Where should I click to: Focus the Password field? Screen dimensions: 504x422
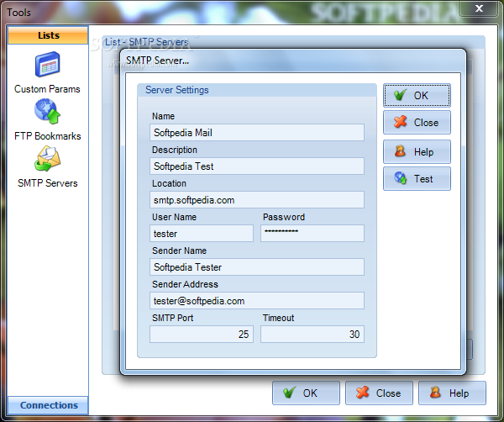click(x=312, y=234)
